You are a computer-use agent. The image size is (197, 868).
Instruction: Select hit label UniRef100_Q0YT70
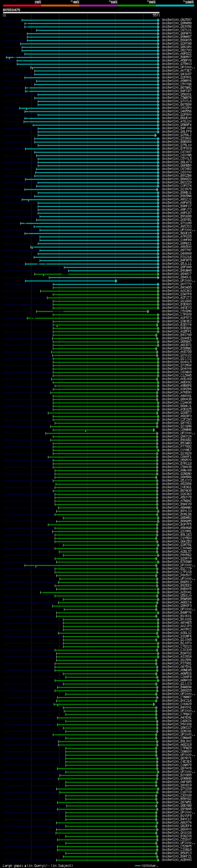pyautogui.click(x=177, y=284)
